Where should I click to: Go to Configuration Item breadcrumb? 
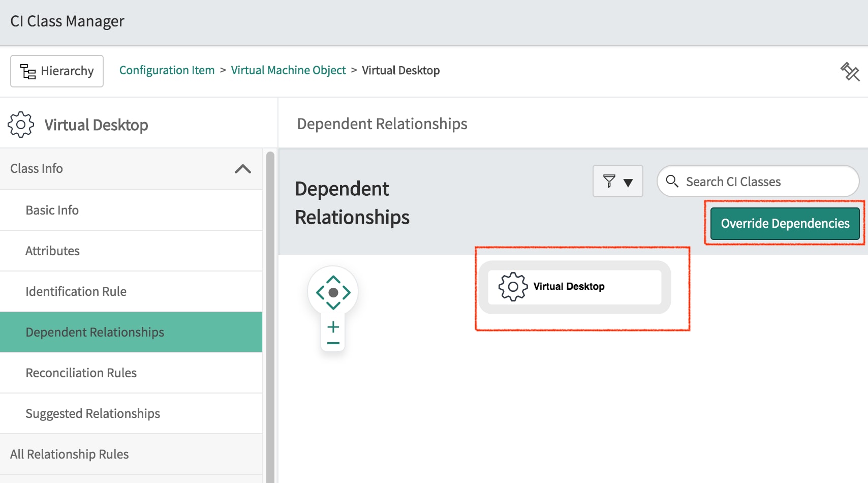pos(167,71)
